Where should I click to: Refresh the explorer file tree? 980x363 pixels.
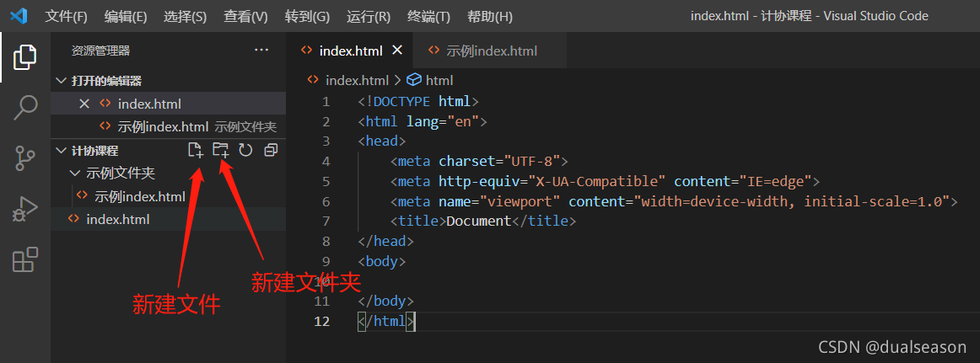pyautogui.click(x=245, y=150)
